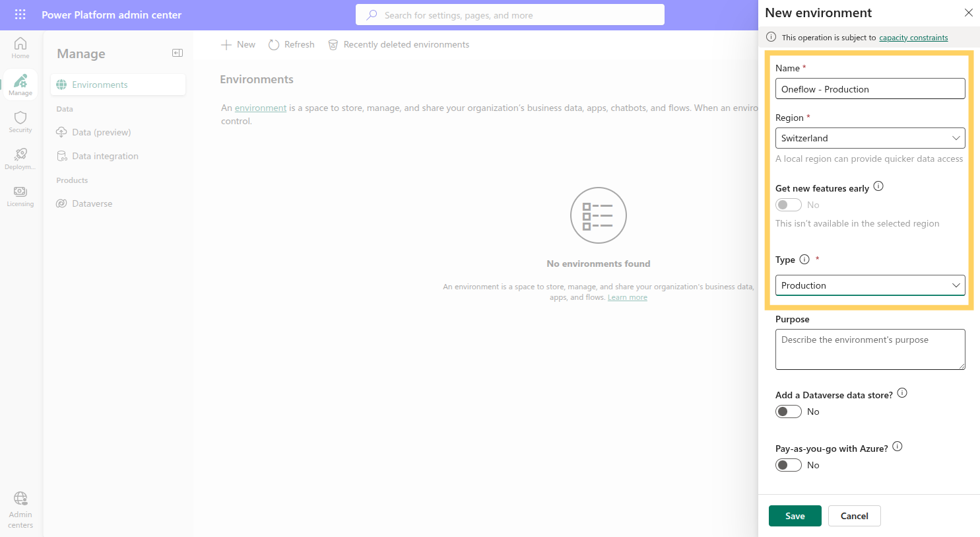
Task: Open the Type dropdown showing Production
Action: click(x=870, y=285)
